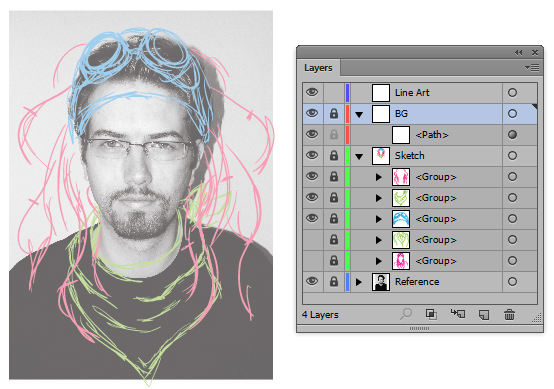The height and width of the screenshot is (389, 554).
Task: Click the "4 Layers" status text
Action: 320,314
